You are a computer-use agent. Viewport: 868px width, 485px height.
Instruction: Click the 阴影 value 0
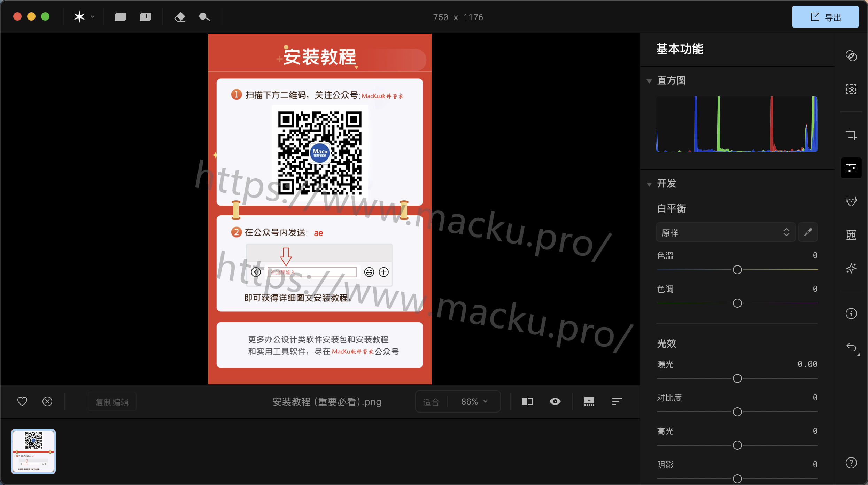(x=815, y=464)
